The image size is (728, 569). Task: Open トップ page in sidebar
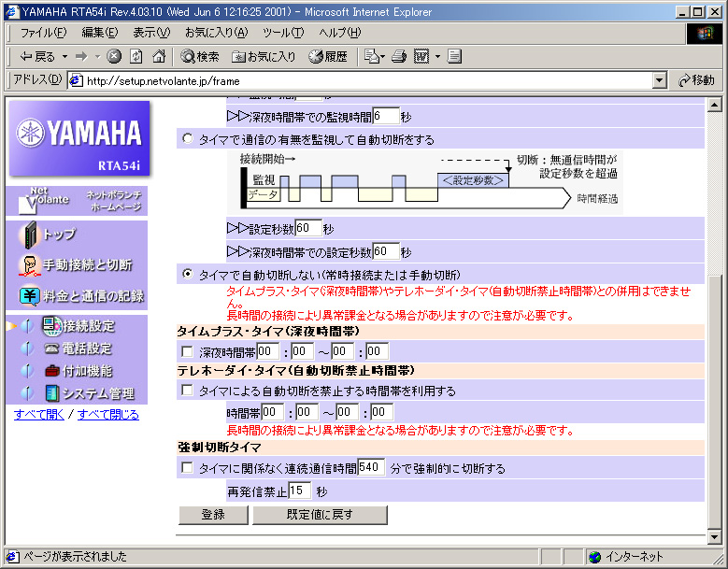[x=59, y=234]
